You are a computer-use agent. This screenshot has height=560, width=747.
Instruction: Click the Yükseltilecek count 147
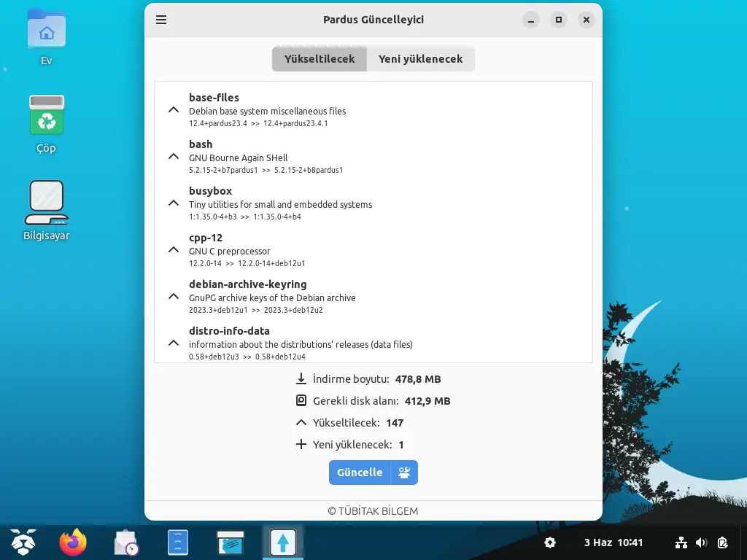pos(395,424)
